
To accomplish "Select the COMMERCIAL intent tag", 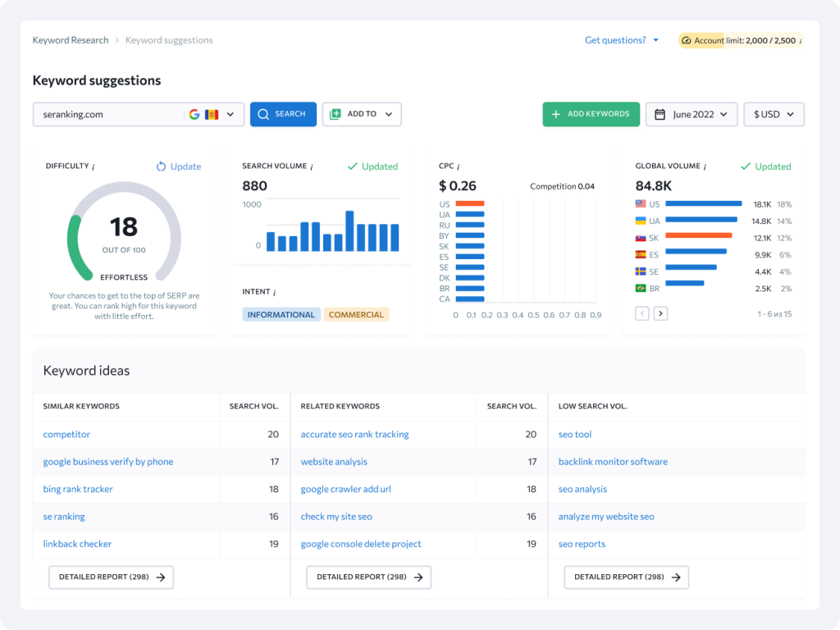I will (x=356, y=314).
